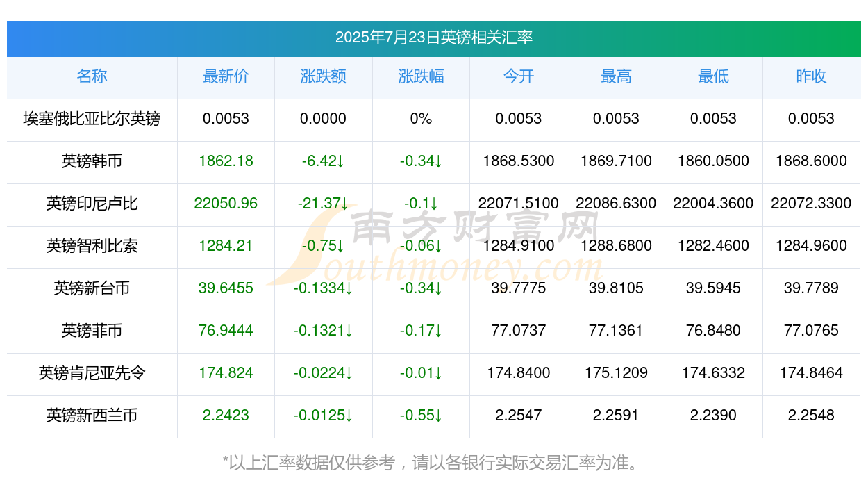Click change amount -0.75↓
Image resolution: width=868 pixels, height=485 pixels.
coord(323,246)
